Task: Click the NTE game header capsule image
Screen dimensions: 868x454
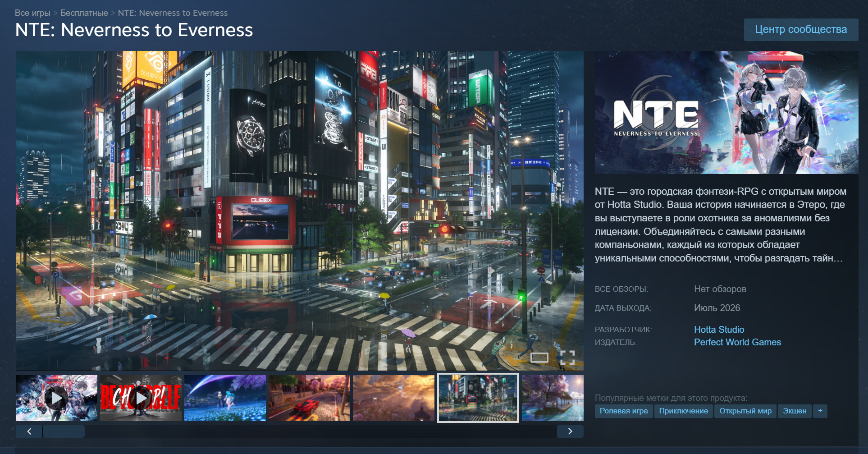Action: pos(726,112)
